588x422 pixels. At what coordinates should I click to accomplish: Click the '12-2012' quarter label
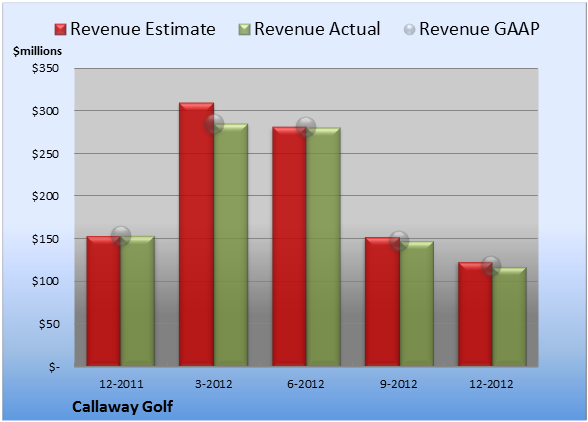click(491, 384)
